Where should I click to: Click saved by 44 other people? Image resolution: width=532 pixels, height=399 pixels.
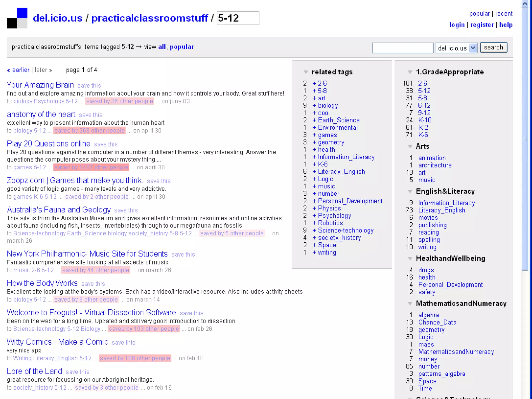(96, 270)
